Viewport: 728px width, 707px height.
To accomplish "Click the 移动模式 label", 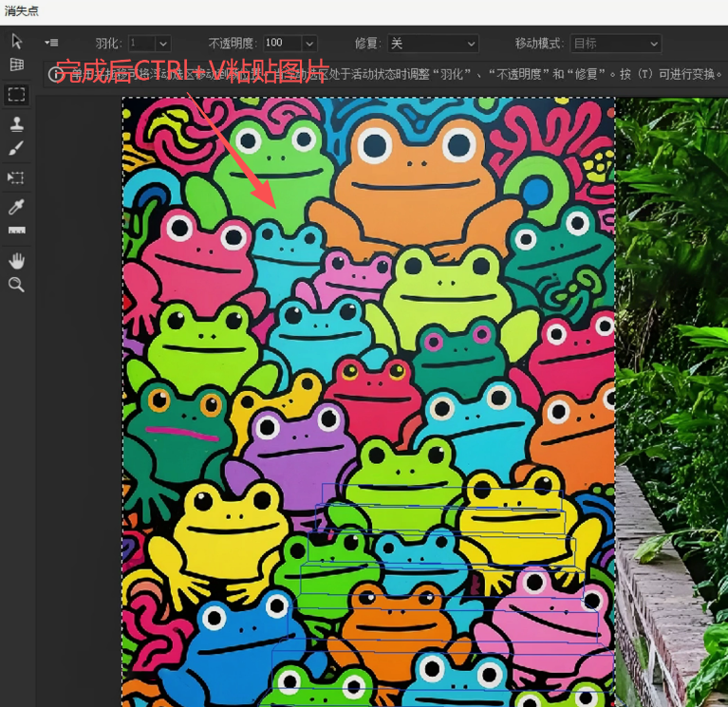I will [x=539, y=44].
